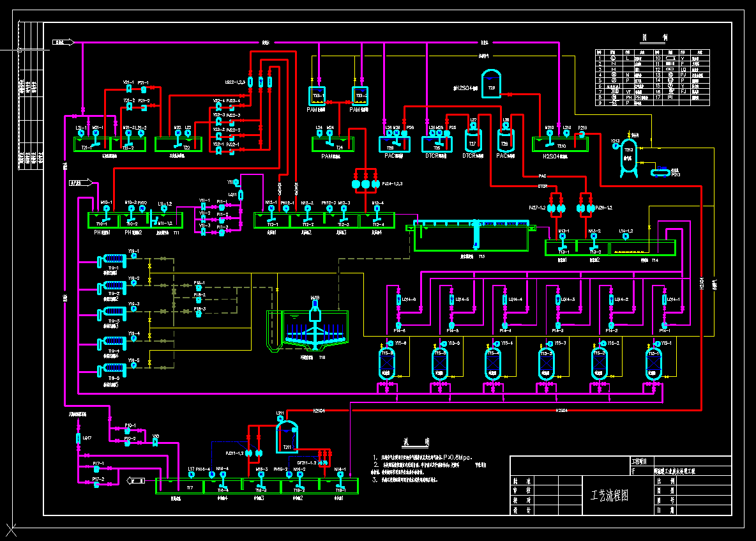Click the 'H2SO4储池' caption under T210
756x541 pixels.
point(555,156)
